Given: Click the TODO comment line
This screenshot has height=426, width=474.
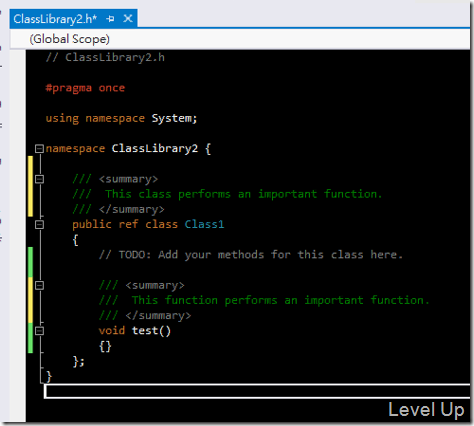Looking at the screenshot, I should [x=251, y=255].
